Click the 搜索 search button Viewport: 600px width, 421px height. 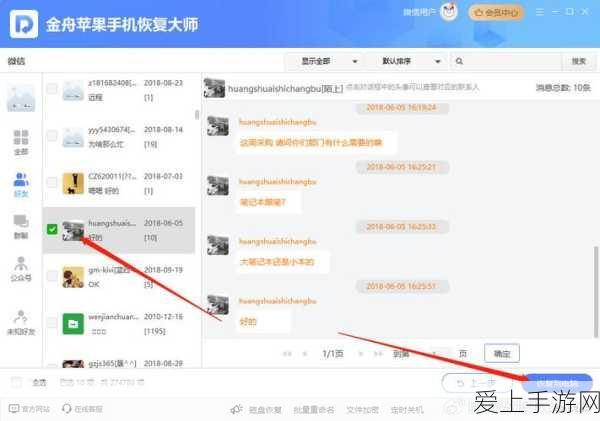click(579, 61)
